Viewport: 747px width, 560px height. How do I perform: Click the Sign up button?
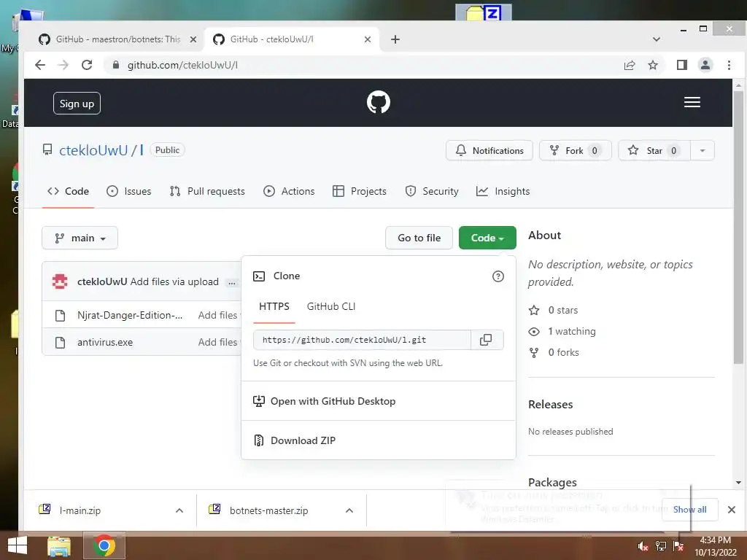click(77, 104)
